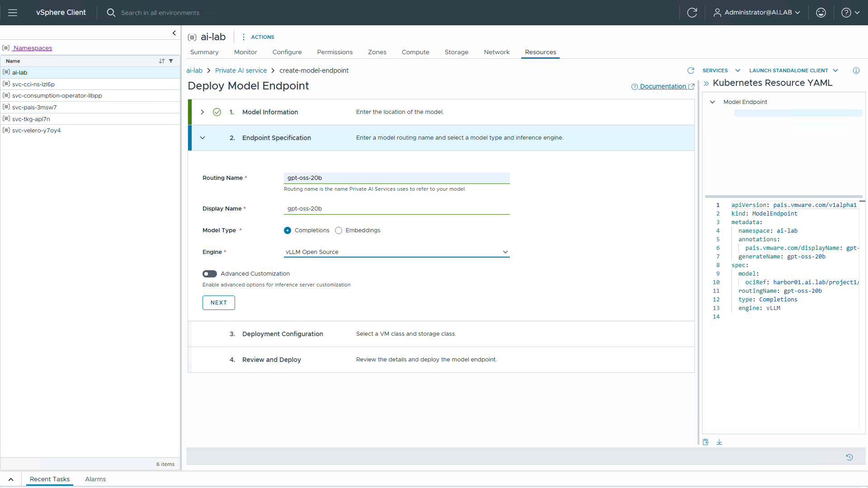The image size is (868, 488).
Task: Click the vSphere Client title
Action: (61, 13)
